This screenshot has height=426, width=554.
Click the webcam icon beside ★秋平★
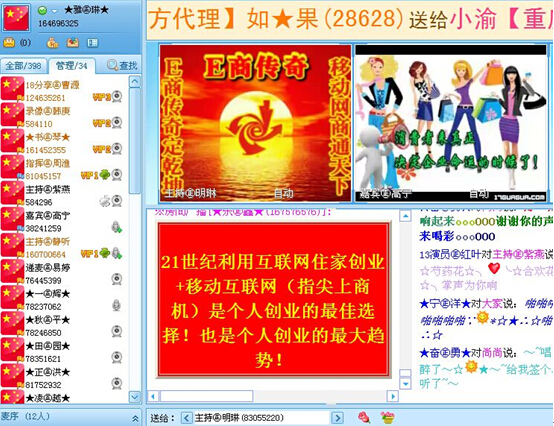117,331
